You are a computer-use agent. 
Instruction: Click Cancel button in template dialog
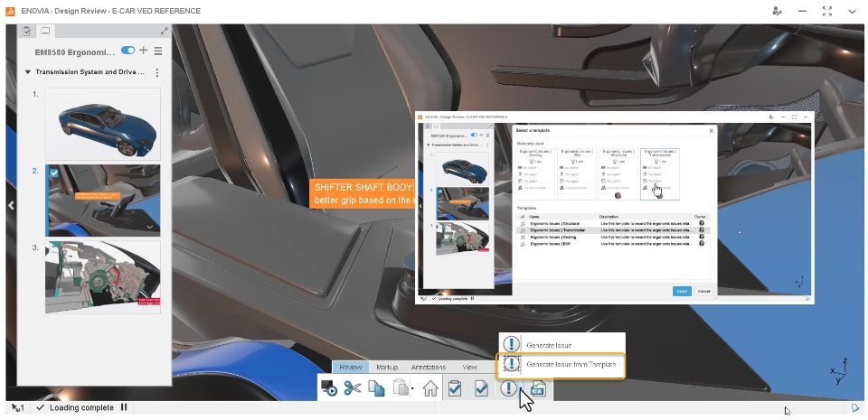[x=703, y=291]
